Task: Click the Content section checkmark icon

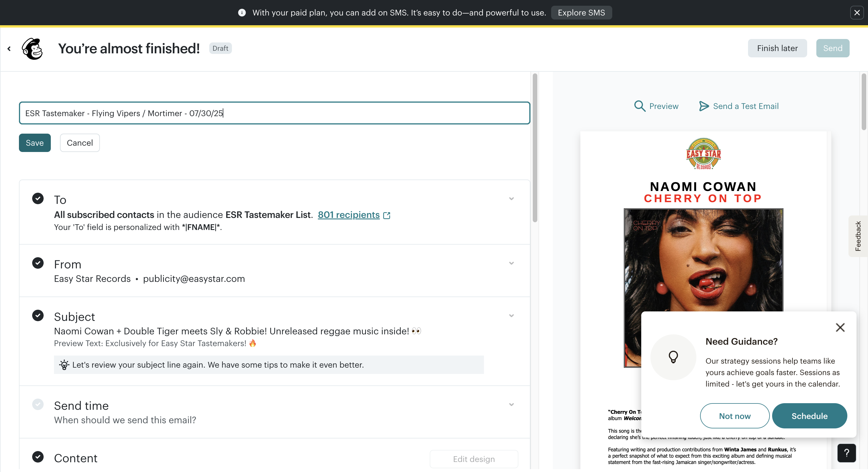Action: [x=38, y=457]
